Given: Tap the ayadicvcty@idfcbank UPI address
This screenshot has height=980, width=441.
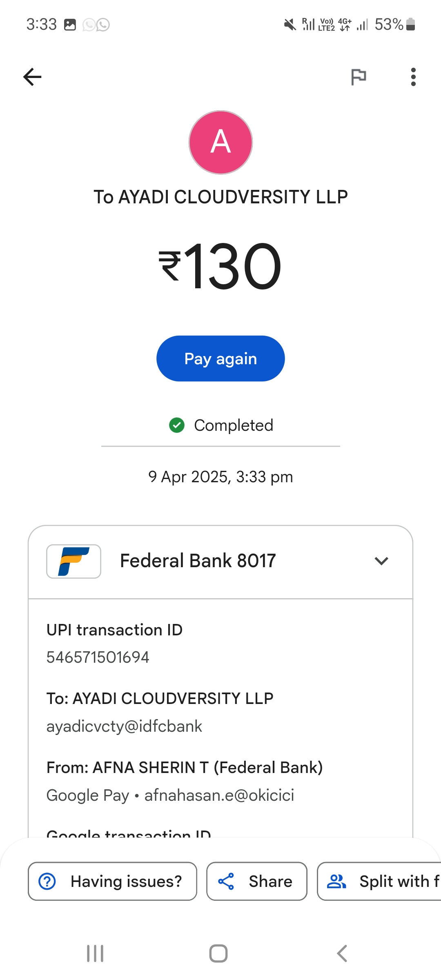Looking at the screenshot, I should click(125, 726).
